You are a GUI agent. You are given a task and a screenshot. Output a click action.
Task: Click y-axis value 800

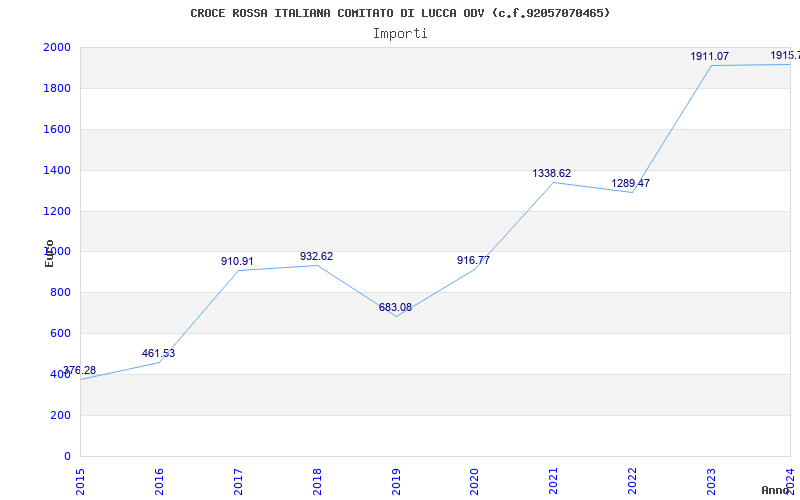point(61,292)
